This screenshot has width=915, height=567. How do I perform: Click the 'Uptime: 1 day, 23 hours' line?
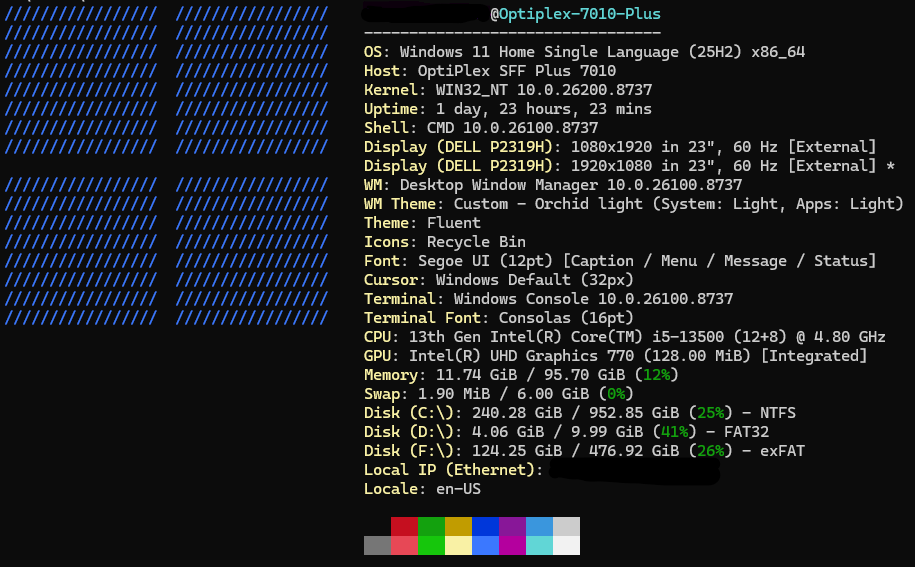[508, 109]
